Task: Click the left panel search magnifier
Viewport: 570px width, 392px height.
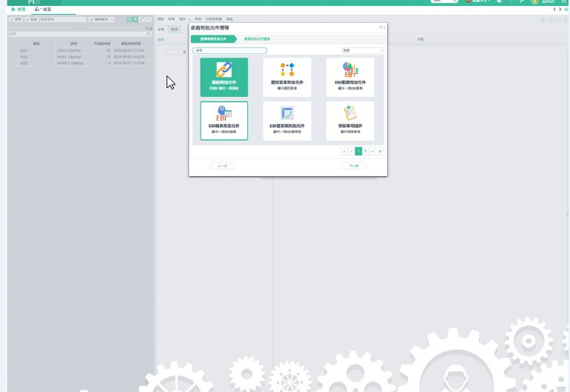Action: point(149,34)
